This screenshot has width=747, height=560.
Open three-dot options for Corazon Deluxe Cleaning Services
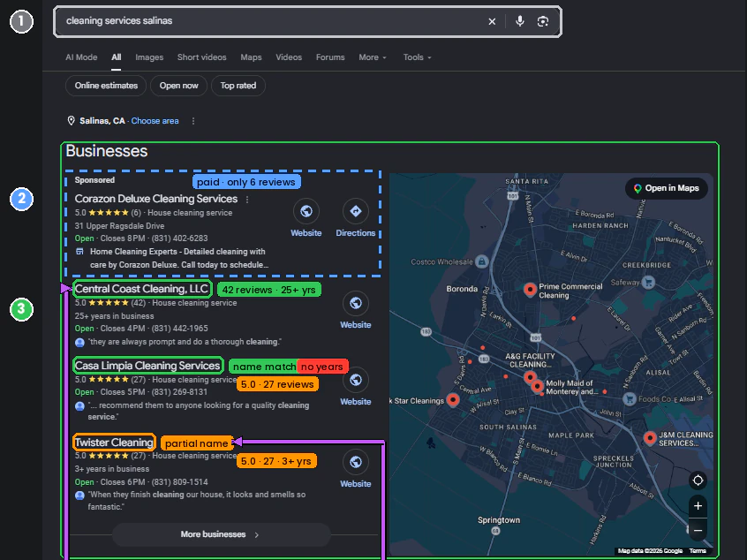246,200
